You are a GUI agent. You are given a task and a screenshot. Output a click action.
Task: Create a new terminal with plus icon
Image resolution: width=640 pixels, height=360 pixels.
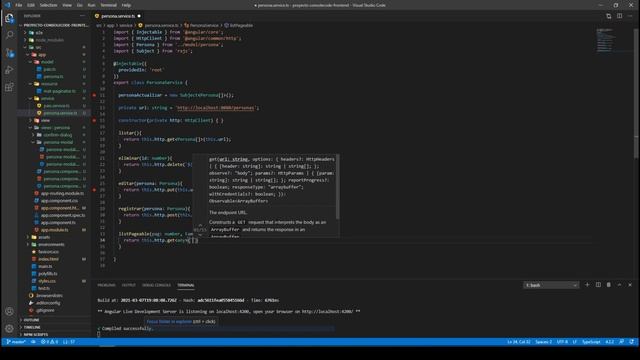pyautogui.click(x=587, y=285)
